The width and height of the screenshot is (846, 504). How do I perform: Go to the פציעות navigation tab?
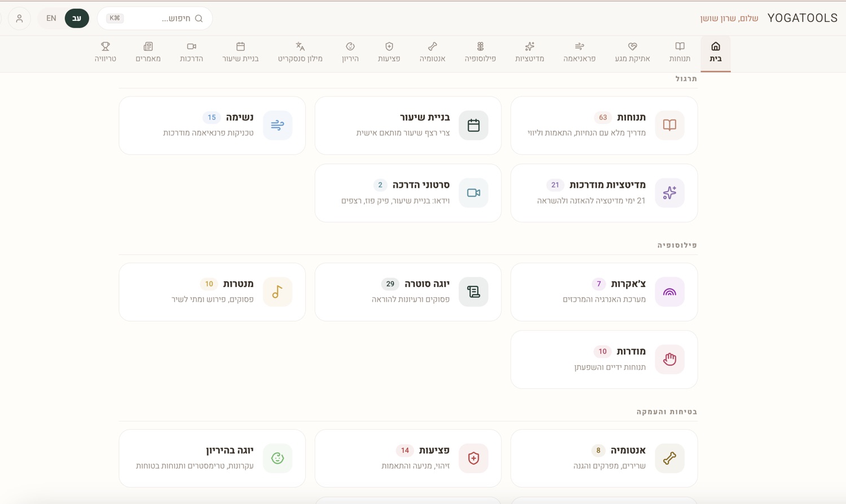click(x=389, y=53)
